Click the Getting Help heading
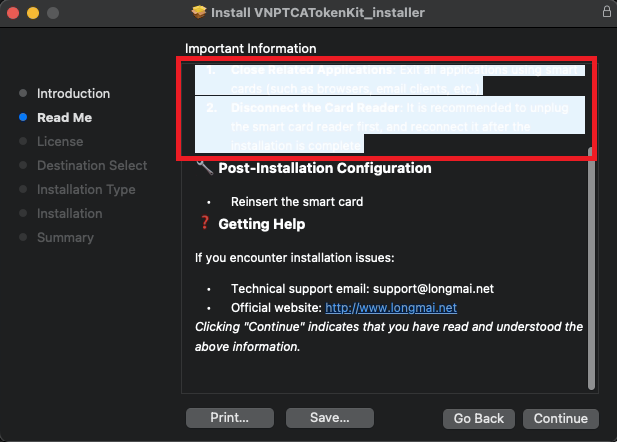This screenshot has width=617, height=442. click(261, 224)
